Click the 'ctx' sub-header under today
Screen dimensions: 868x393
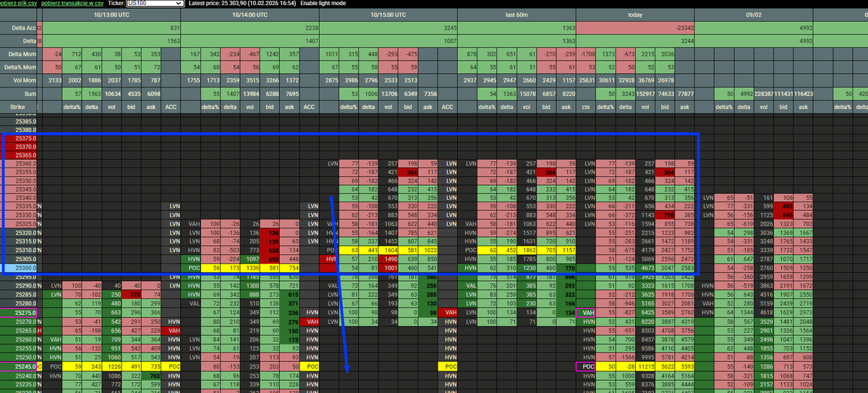[x=587, y=106]
